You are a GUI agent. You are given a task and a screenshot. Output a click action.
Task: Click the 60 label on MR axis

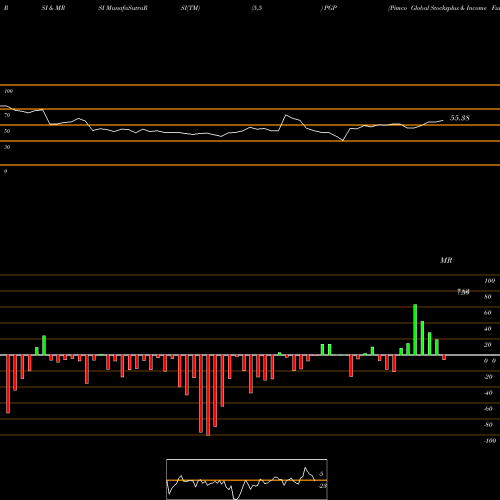488,313
